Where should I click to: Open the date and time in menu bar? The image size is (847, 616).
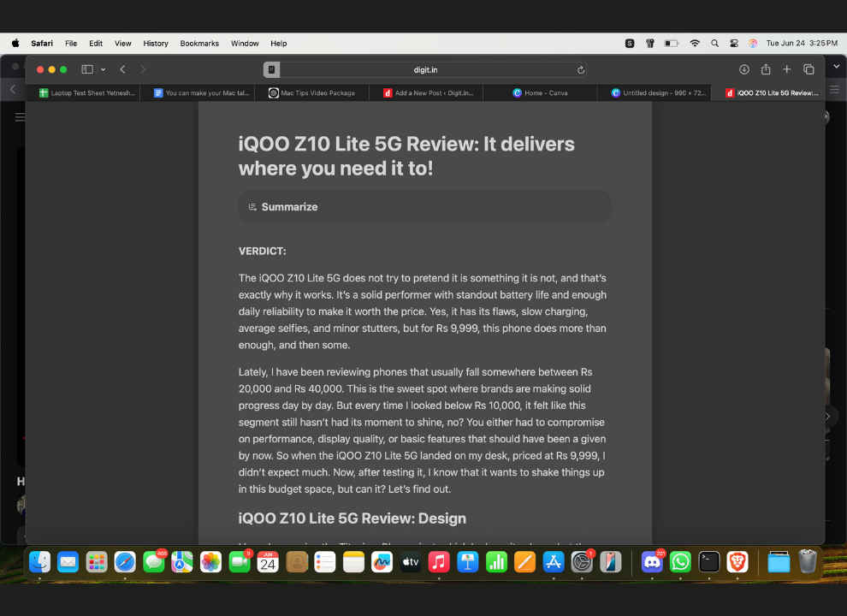tap(802, 44)
